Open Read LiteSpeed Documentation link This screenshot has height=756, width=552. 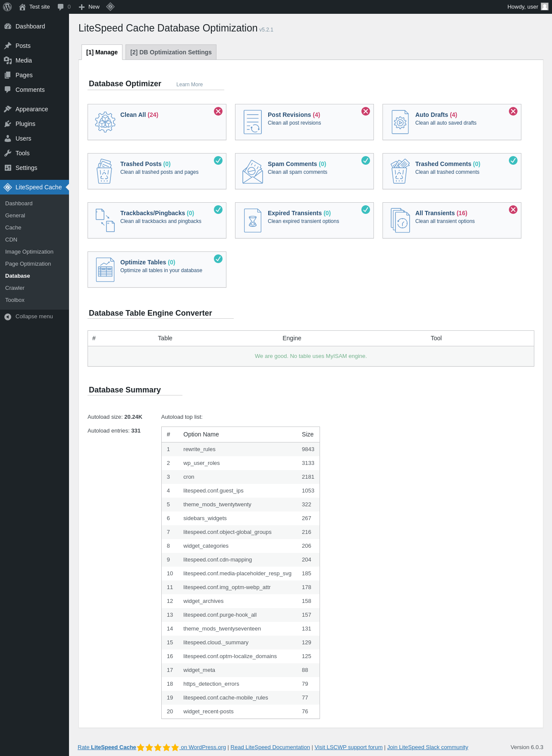tap(270, 747)
